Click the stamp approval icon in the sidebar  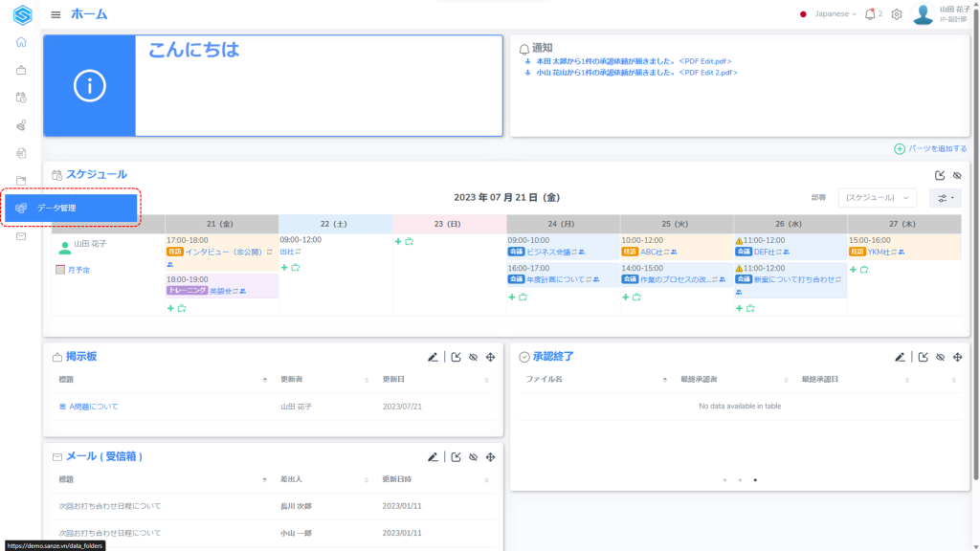pyautogui.click(x=21, y=125)
